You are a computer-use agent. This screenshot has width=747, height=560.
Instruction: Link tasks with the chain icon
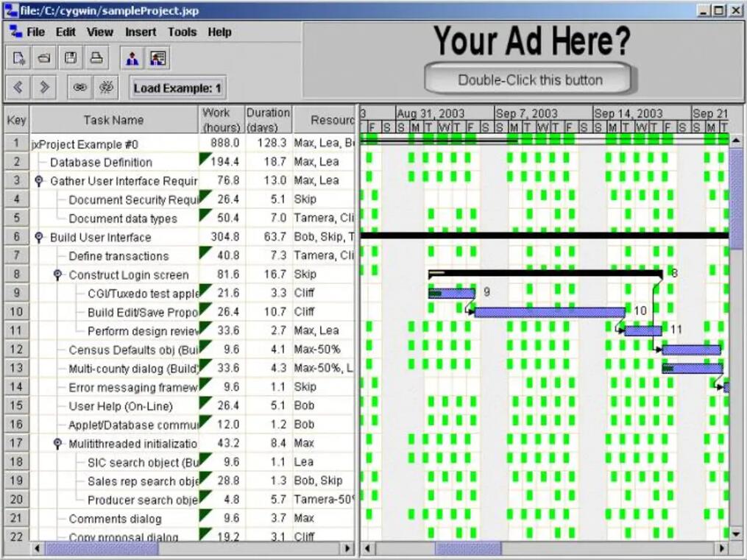[80, 88]
